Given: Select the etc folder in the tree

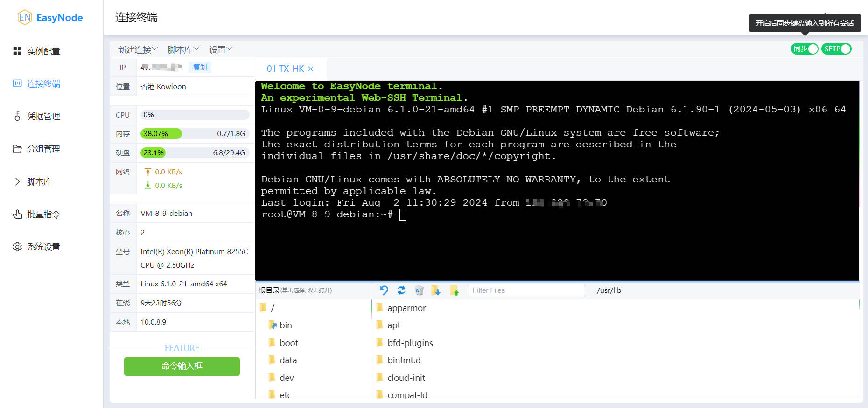Looking at the screenshot, I should click(285, 395).
